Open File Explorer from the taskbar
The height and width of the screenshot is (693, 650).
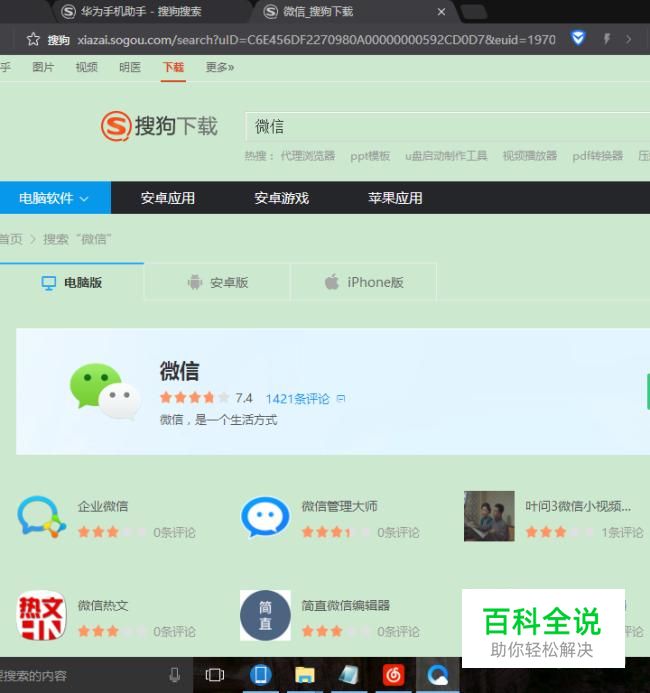(305, 675)
